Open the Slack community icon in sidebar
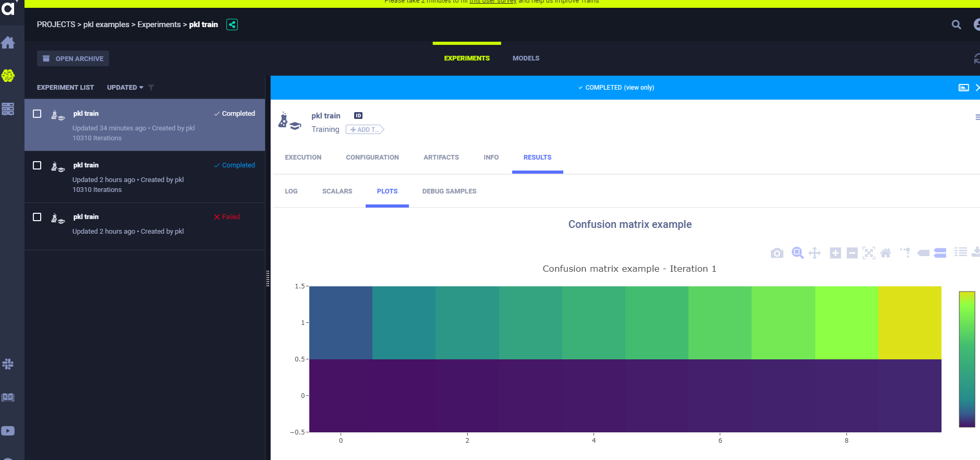The image size is (980, 460). tap(8, 364)
